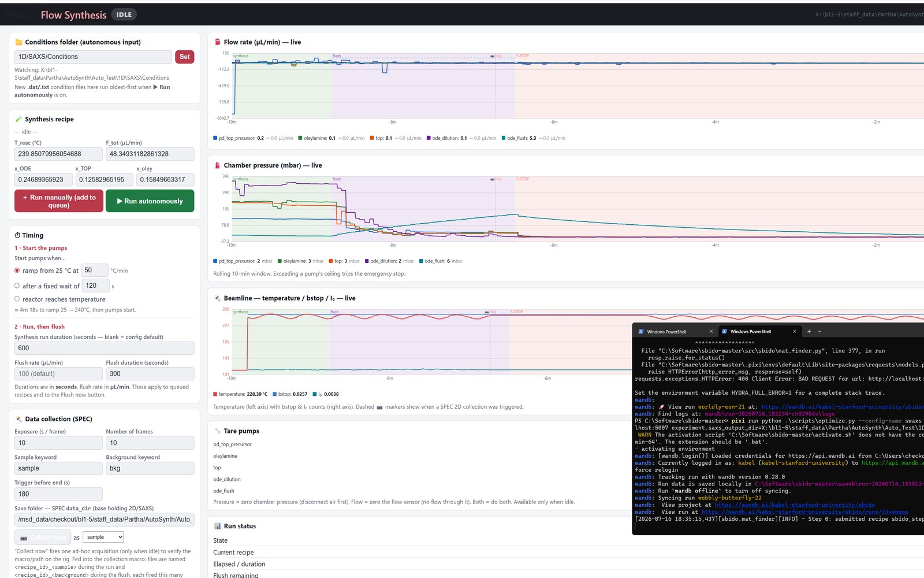
Task: Click Trigger before end field showing 180
Action: (58, 494)
